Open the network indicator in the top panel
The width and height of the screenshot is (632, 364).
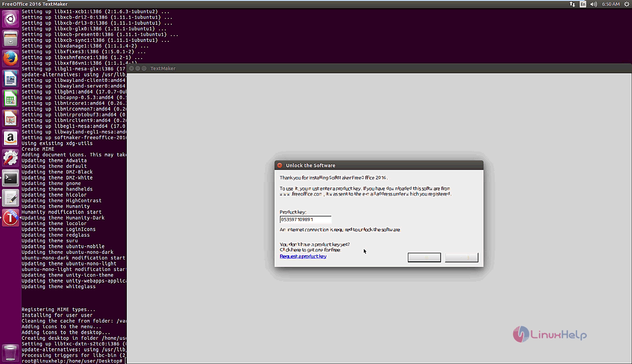[x=572, y=4]
